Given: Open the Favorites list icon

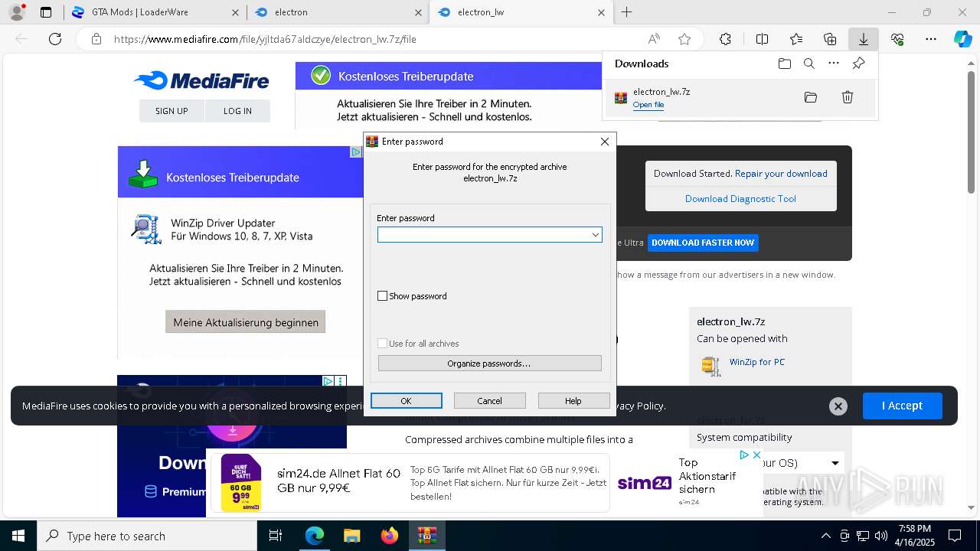Looking at the screenshot, I should tap(796, 39).
